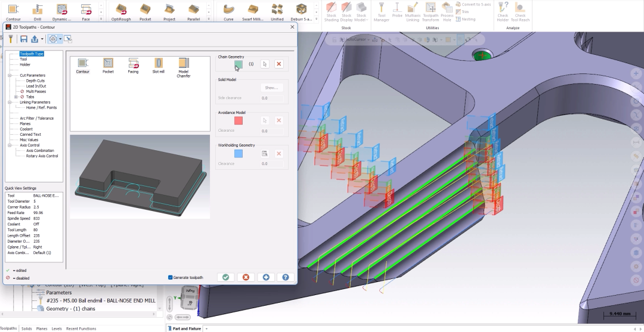
Task: Switch to the Solids manager tab
Action: coord(27,328)
